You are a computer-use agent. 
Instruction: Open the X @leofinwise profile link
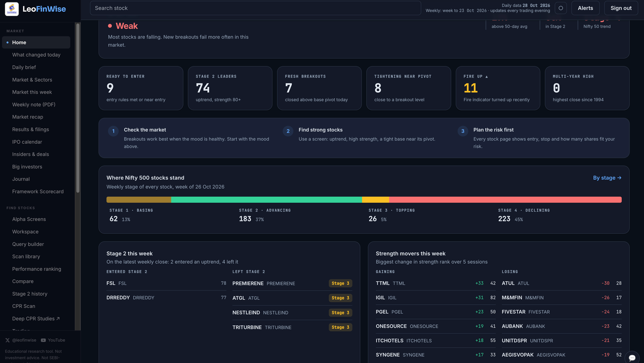pos(21,340)
